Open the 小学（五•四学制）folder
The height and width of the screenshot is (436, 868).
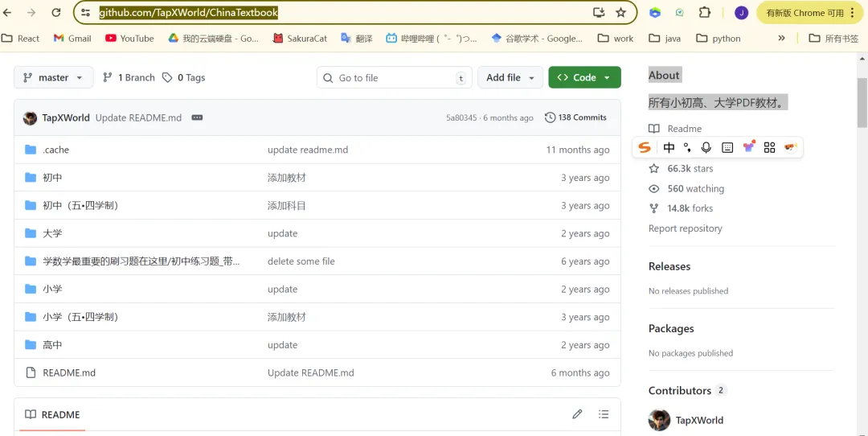pos(80,317)
